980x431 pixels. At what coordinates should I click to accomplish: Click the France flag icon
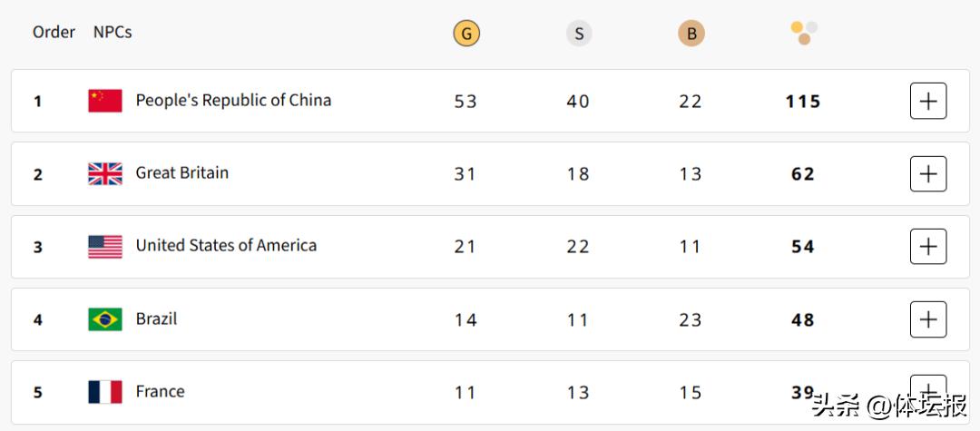(x=105, y=392)
